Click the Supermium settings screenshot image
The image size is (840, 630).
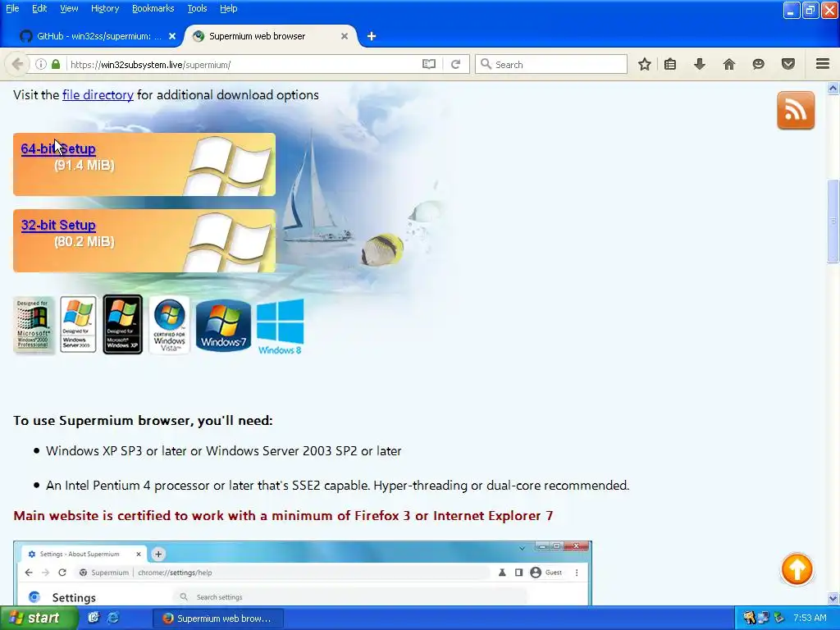pyautogui.click(x=303, y=573)
